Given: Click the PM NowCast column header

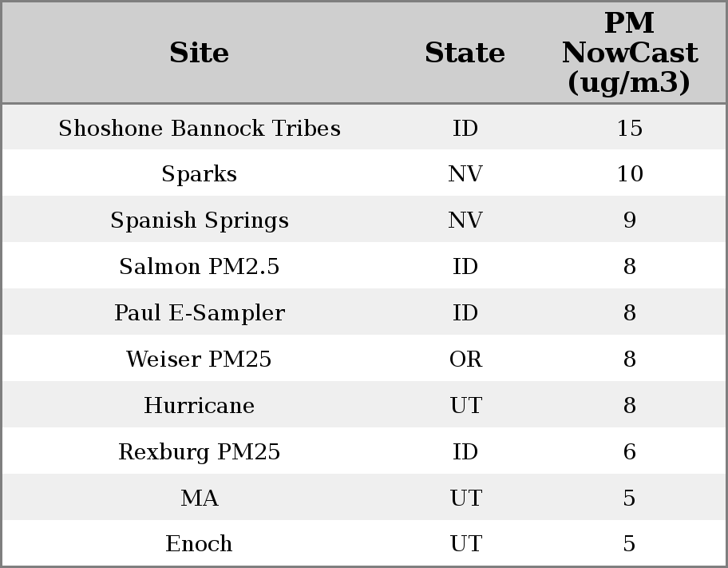Looking at the screenshot, I should (629, 53).
